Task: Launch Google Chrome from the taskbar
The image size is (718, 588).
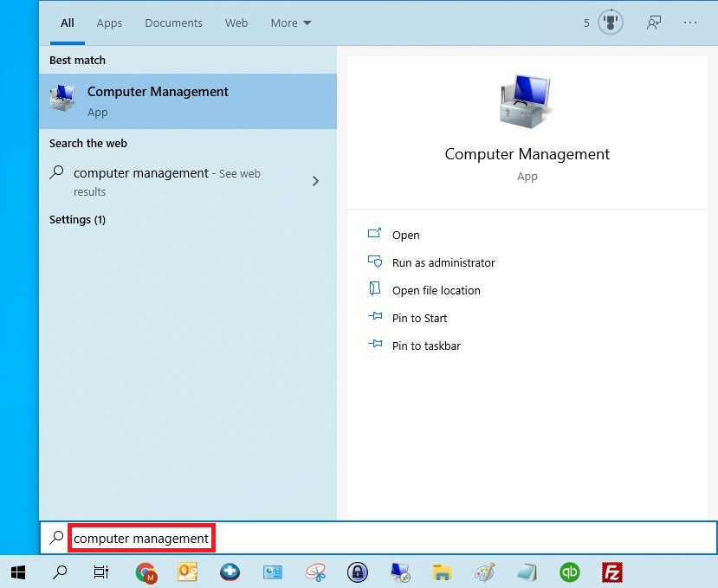Action: [146, 572]
